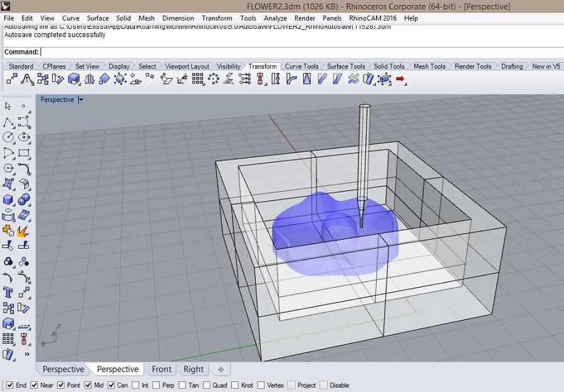Enable the Perp object snap
Image resolution: width=564 pixels, height=392 pixels.
coord(156,385)
